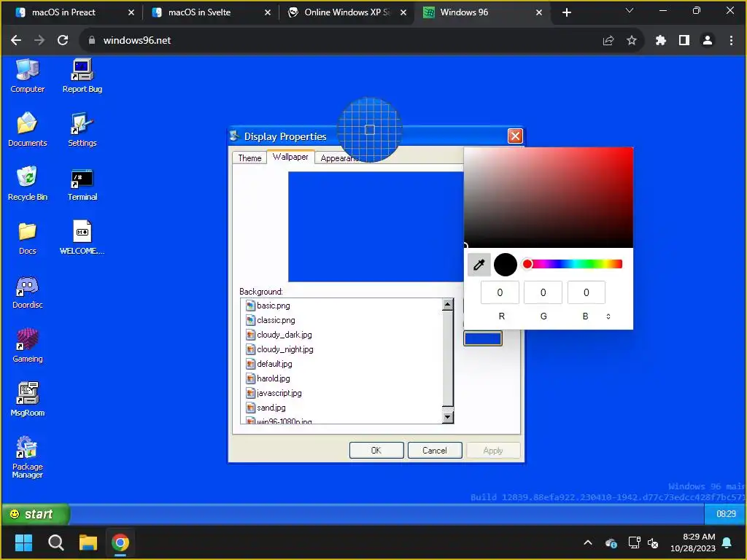
Task: Click the share page icon in address bar
Action: pyautogui.click(x=608, y=41)
